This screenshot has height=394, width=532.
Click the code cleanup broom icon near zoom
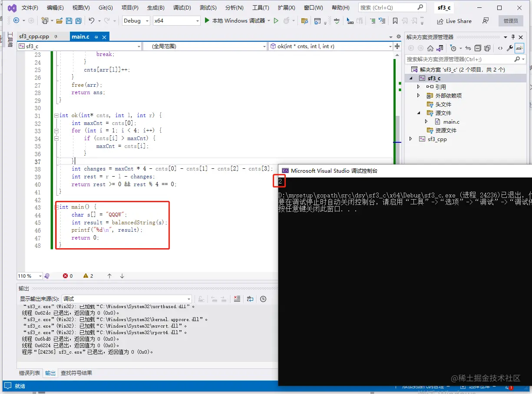pyautogui.click(x=47, y=276)
